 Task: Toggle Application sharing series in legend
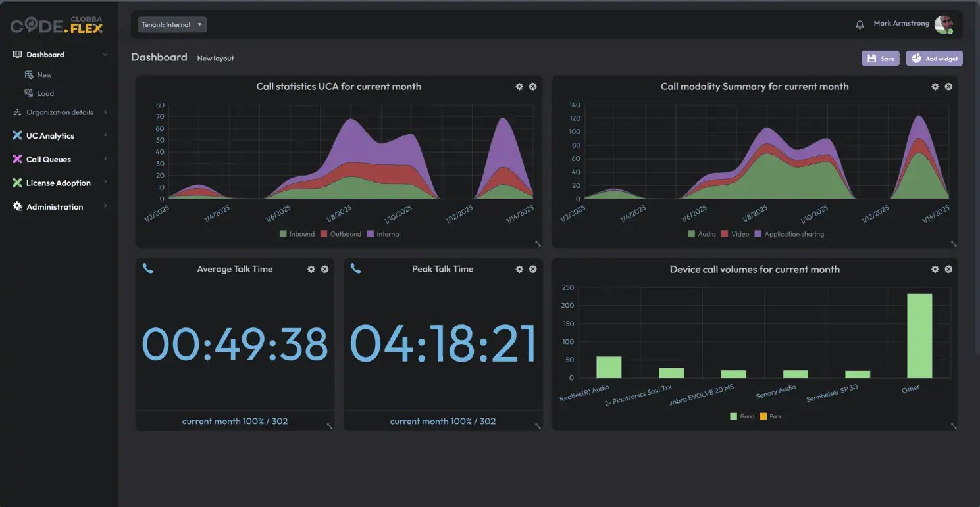coord(789,234)
